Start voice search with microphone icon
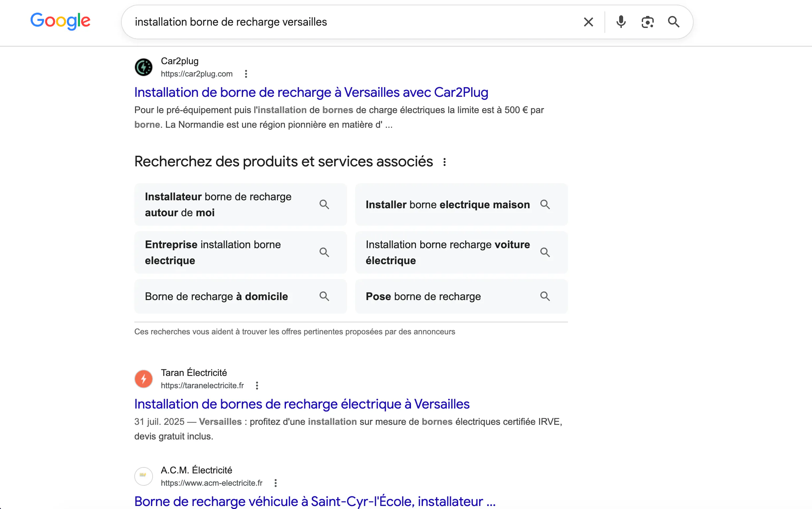The width and height of the screenshot is (812, 509). (621, 22)
